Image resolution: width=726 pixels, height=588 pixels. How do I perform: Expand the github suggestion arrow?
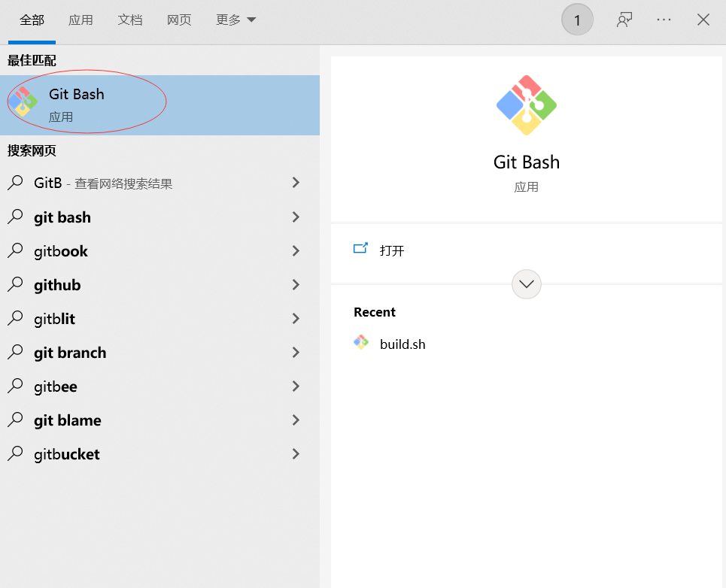pos(296,284)
